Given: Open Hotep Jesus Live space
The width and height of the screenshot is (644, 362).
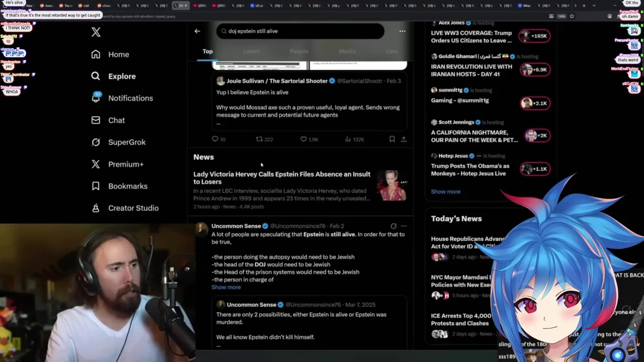Looking at the screenshot, I should (470, 169).
